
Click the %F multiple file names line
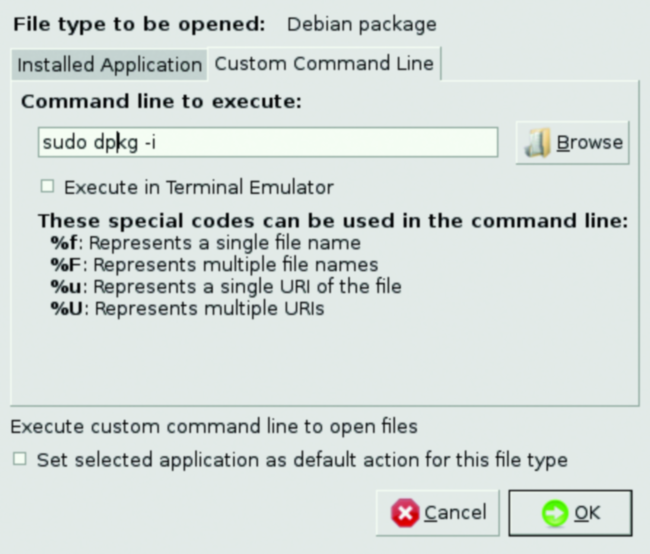click(214, 264)
